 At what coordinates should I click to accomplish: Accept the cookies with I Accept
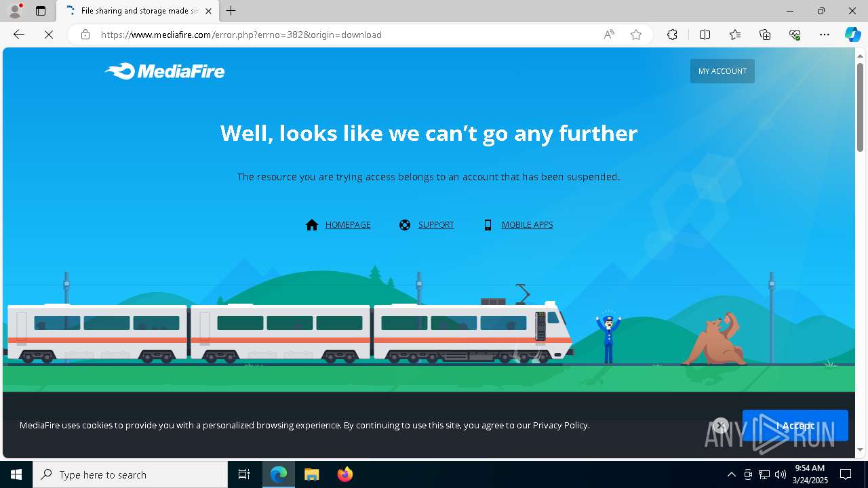click(x=795, y=426)
